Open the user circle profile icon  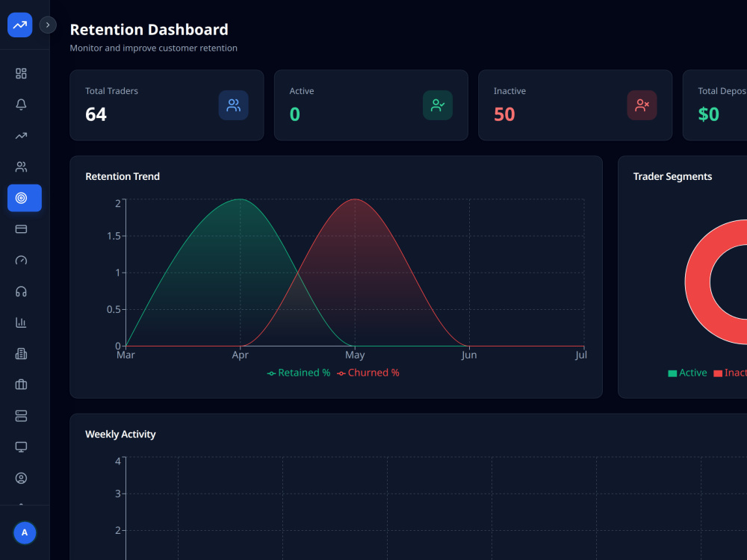tap(21, 478)
